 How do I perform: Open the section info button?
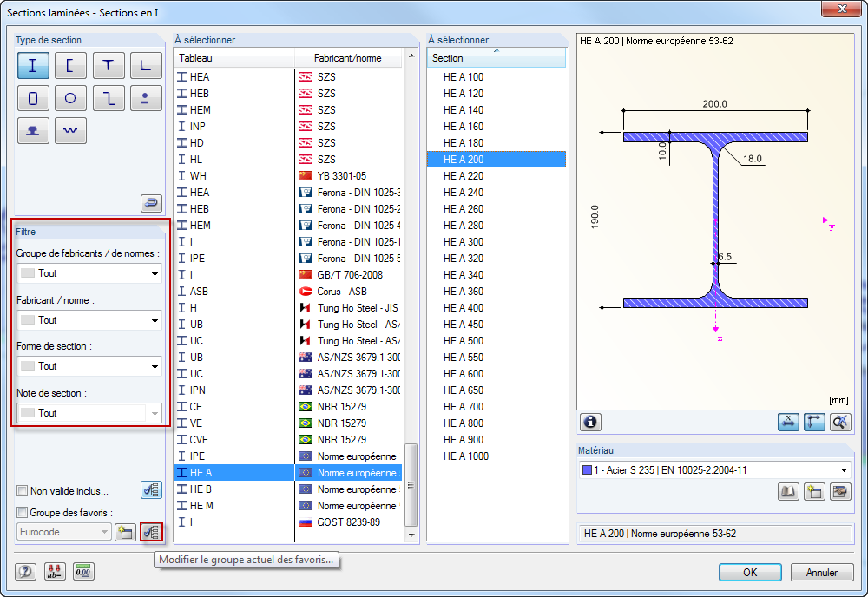coord(590,423)
